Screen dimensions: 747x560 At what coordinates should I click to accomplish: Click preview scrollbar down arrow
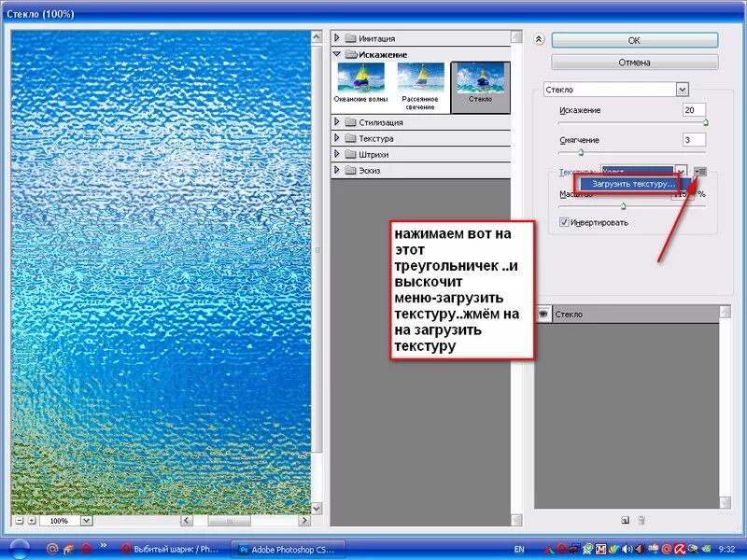(x=317, y=509)
